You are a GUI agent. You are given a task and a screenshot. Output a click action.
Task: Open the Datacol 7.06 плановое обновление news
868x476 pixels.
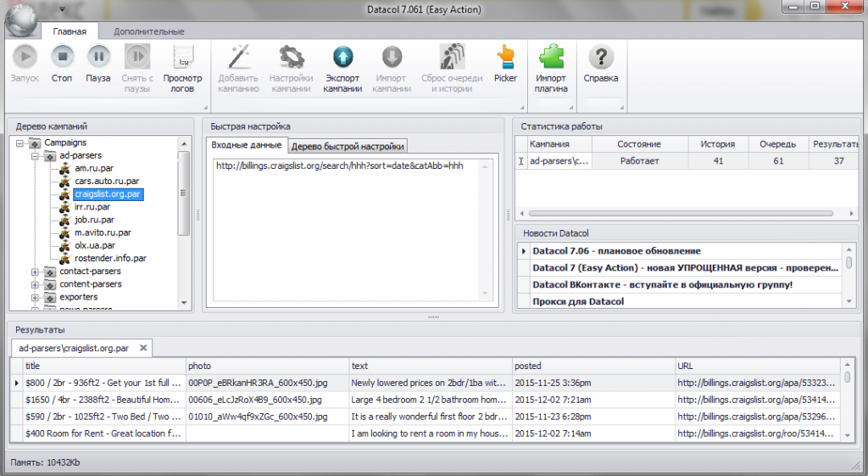[x=616, y=251]
